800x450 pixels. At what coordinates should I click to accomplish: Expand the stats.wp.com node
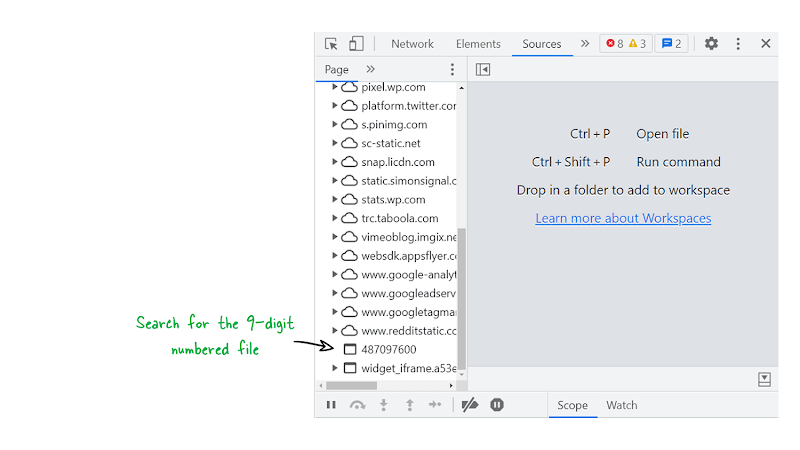pyautogui.click(x=335, y=199)
